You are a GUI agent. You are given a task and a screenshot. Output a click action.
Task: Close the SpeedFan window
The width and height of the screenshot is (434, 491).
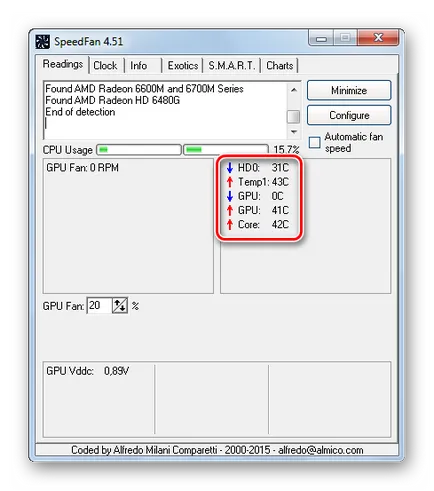click(x=378, y=37)
